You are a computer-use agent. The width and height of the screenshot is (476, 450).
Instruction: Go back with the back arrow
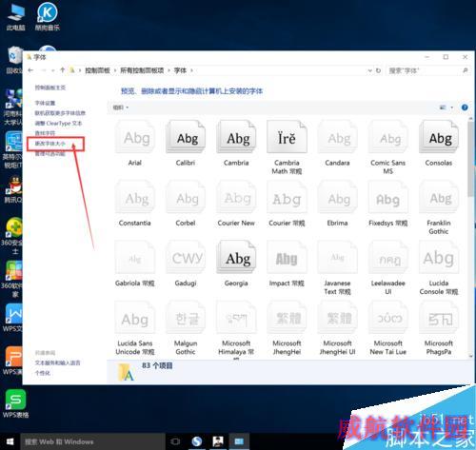[30, 70]
